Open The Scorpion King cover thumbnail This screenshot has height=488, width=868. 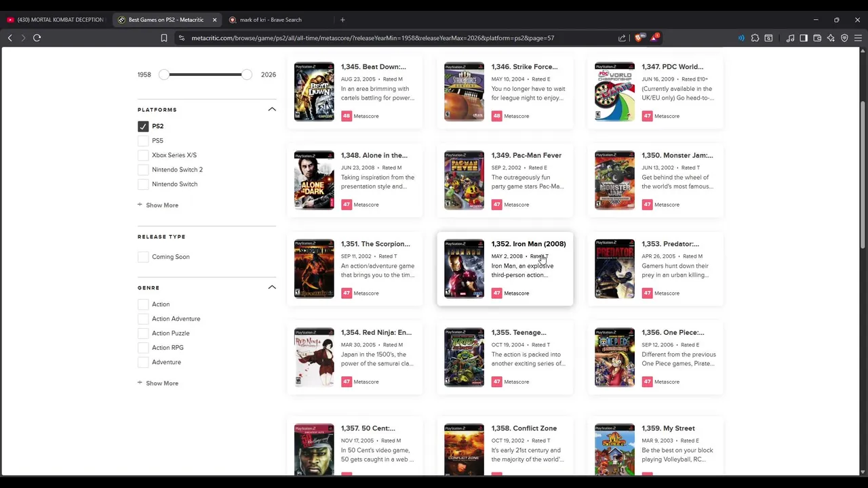(314, 269)
